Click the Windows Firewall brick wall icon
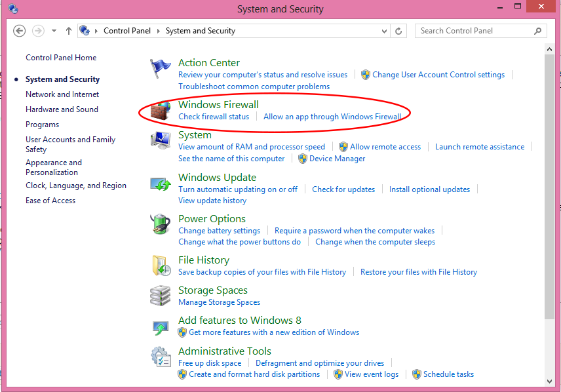 (x=161, y=111)
